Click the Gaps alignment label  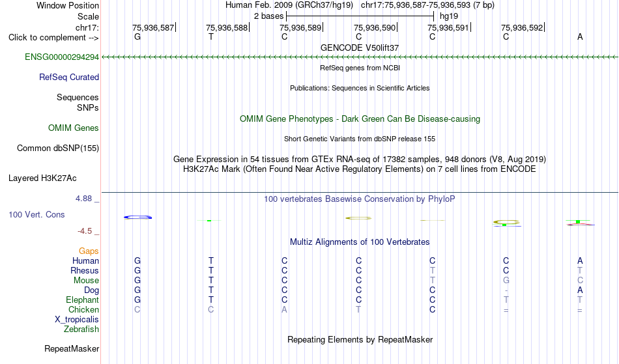pyautogui.click(x=89, y=251)
